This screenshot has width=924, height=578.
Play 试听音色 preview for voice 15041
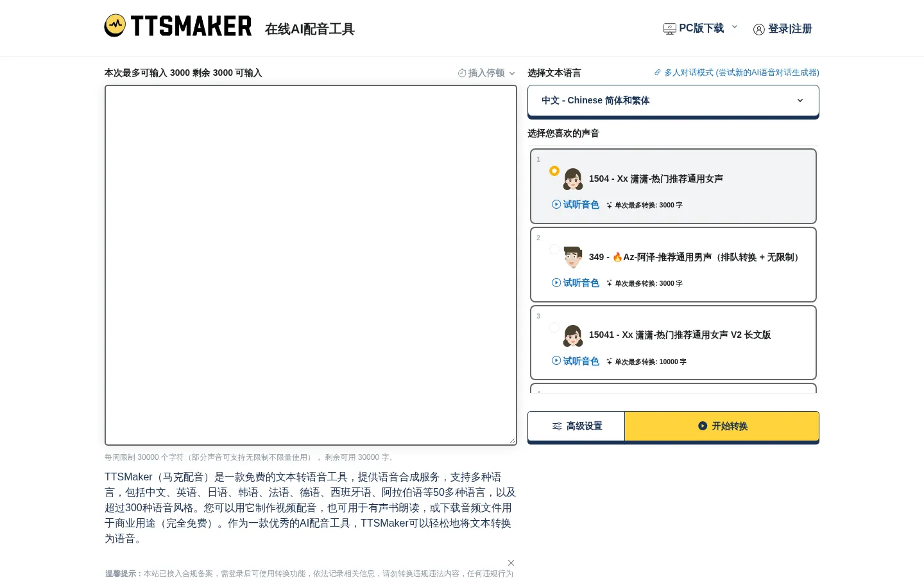pyautogui.click(x=576, y=361)
